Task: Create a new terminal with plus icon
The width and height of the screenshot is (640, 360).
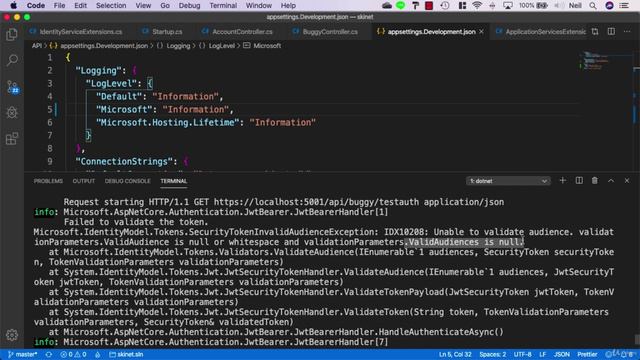Action: (562, 180)
